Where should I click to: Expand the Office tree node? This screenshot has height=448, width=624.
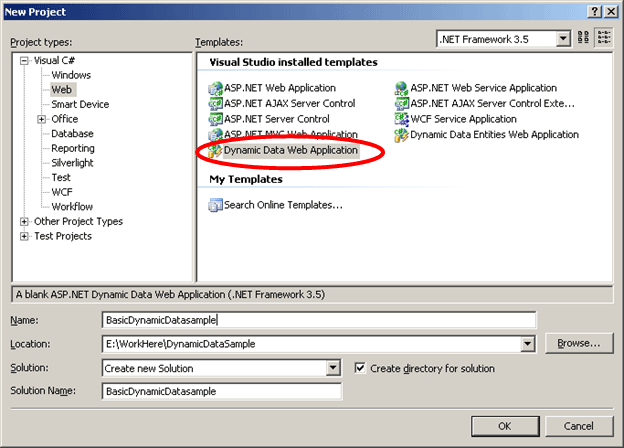point(41,119)
